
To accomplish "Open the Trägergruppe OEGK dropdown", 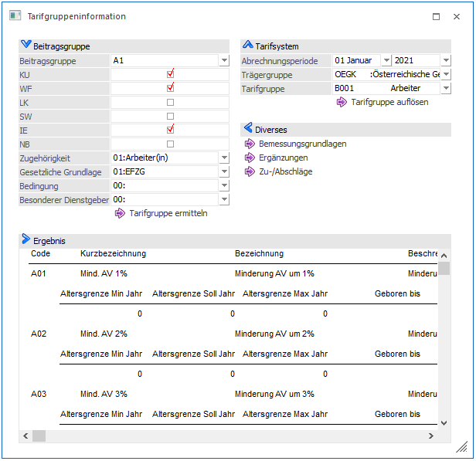I will click(446, 74).
